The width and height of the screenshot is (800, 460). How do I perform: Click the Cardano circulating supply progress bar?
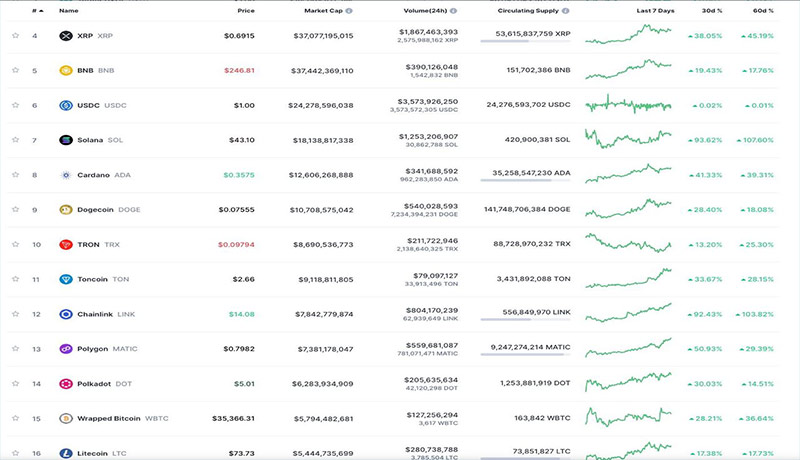click(525, 181)
